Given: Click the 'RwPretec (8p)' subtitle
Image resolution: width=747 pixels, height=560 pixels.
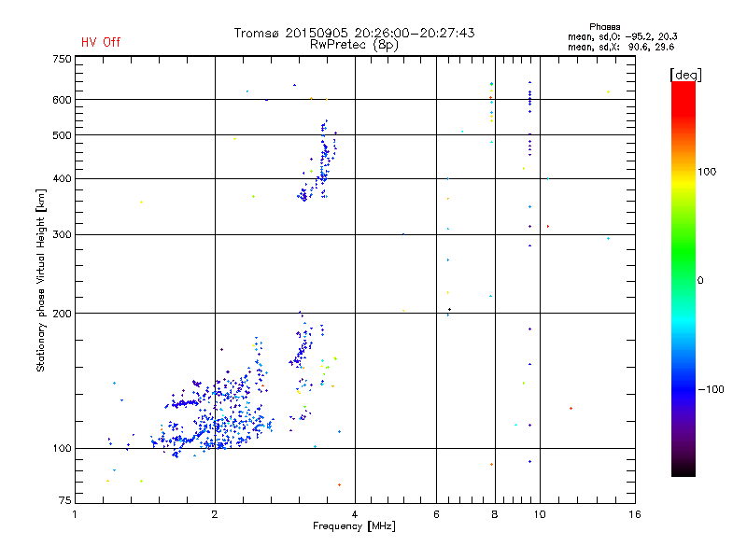Looking at the screenshot, I should coord(354,45).
